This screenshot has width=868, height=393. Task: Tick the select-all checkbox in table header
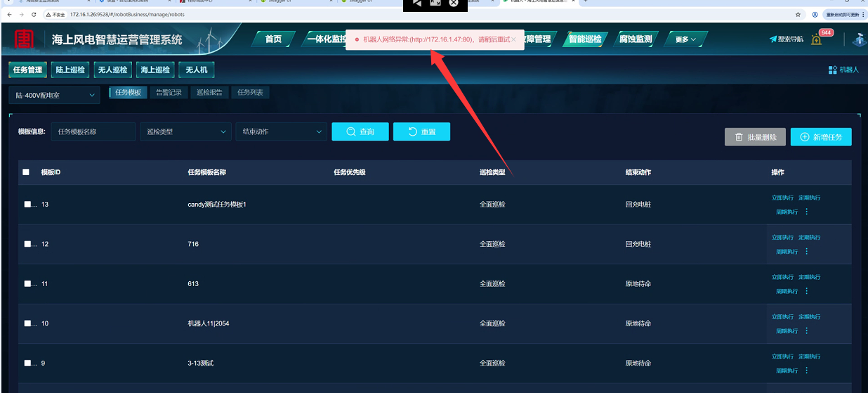coord(26,172)
